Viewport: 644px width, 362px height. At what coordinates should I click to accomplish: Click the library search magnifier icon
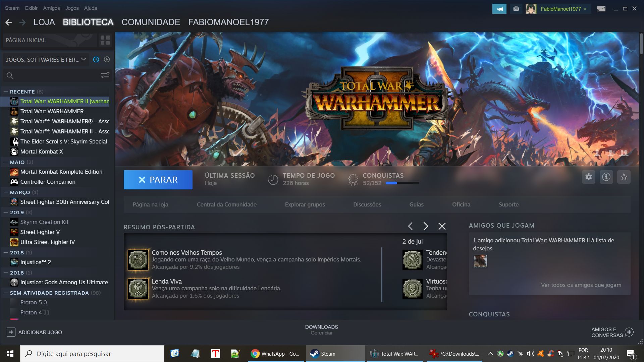click(10, 76)
